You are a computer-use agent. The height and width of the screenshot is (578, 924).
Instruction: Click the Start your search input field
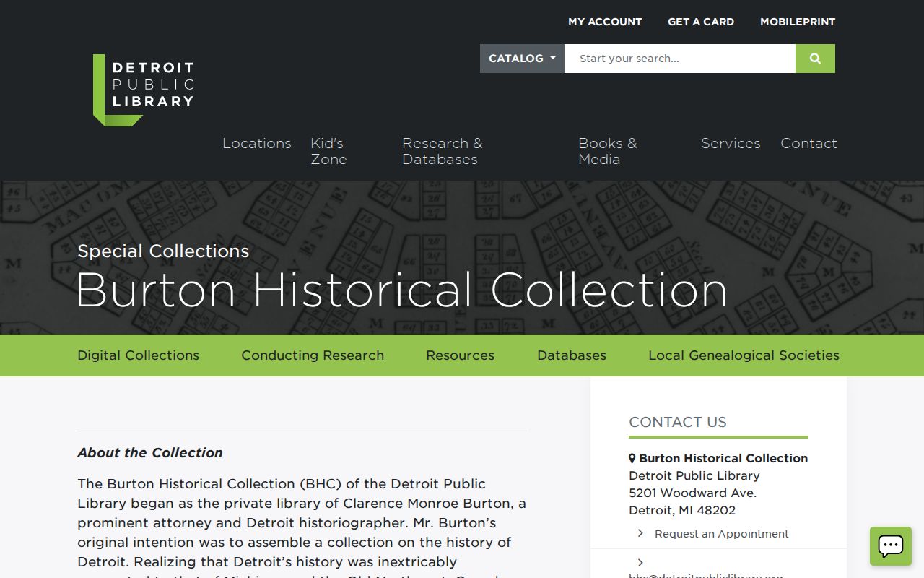(680, 59)
